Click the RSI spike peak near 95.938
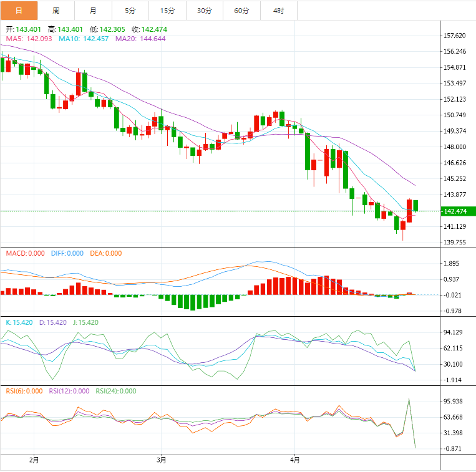 click(x=409, y=399)
